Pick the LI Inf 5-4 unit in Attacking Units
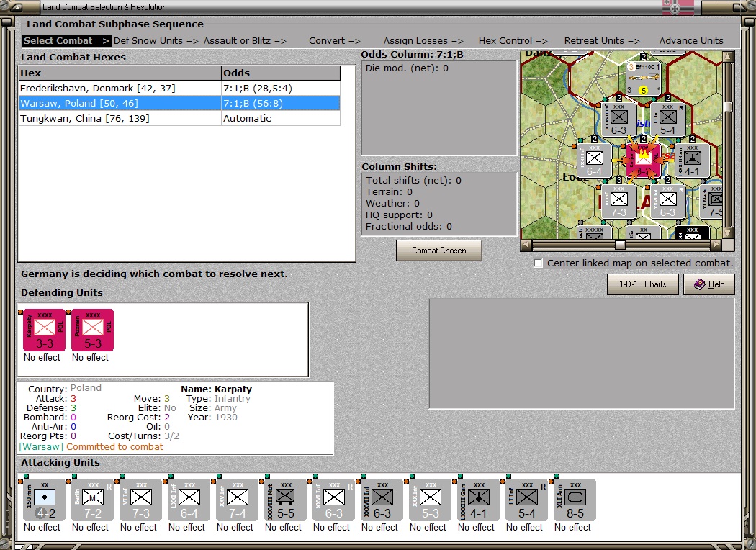The height and width of the screenshot is (550, 756). [x=526, y=500]
